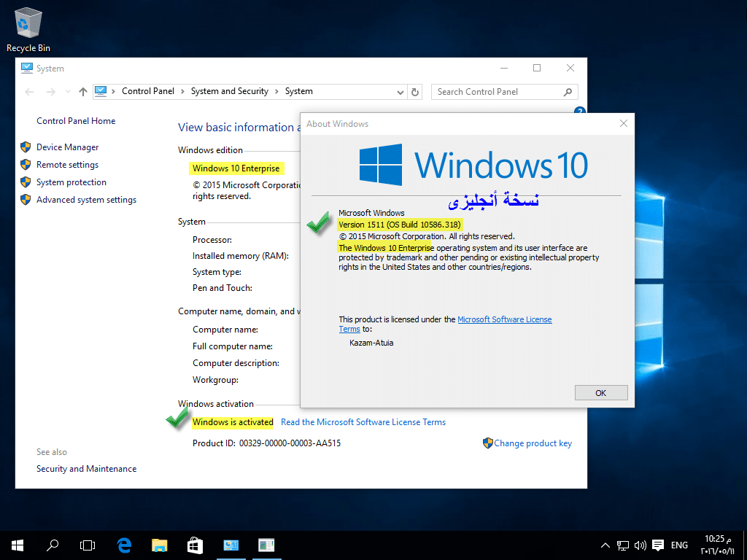
Task: Click the 'Workgroup:' label
Action: [x=215, y=380]
